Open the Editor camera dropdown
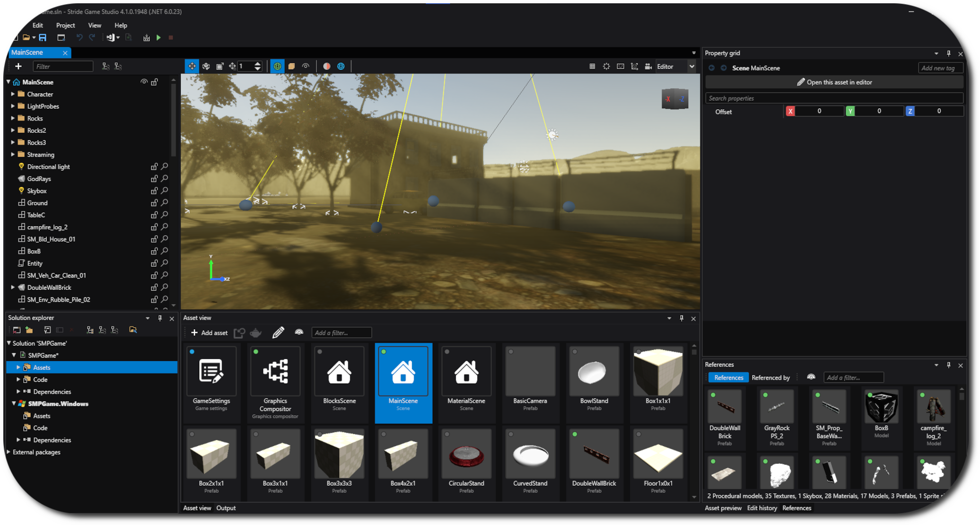Viewport: 980px width, 525px height. point(692,66)
